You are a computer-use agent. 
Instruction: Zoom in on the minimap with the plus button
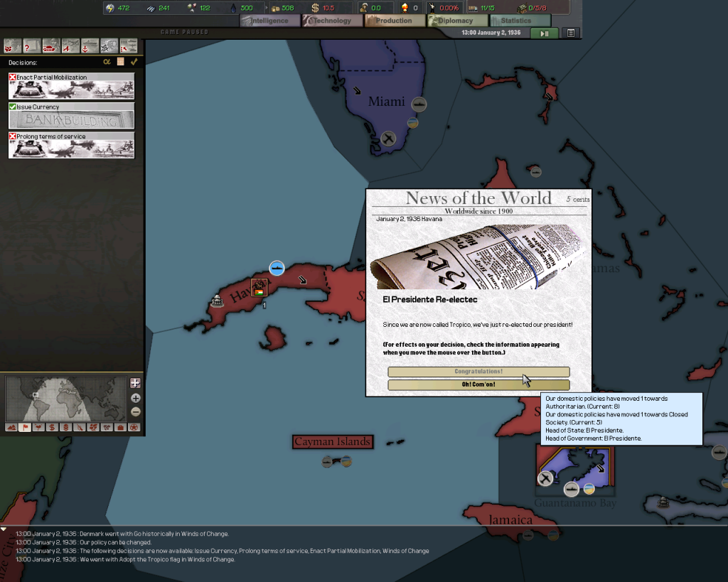pos(134,397)
